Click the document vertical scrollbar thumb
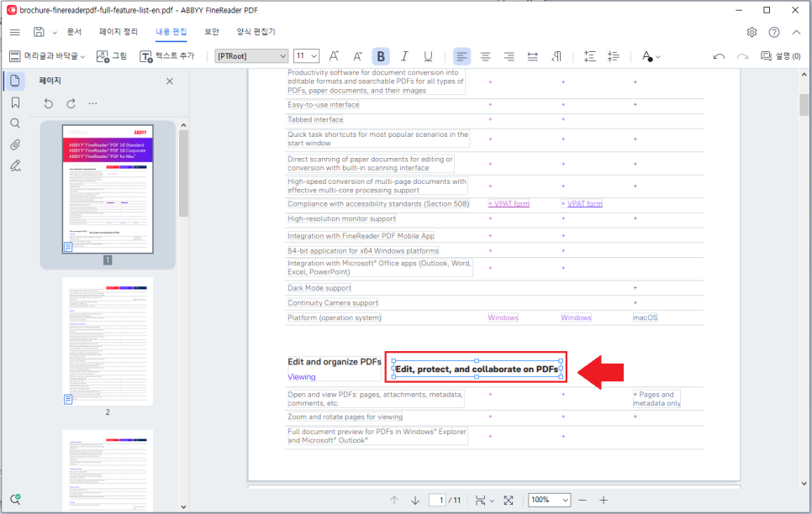Screen dimensions: 812x514 coord(804,105)
